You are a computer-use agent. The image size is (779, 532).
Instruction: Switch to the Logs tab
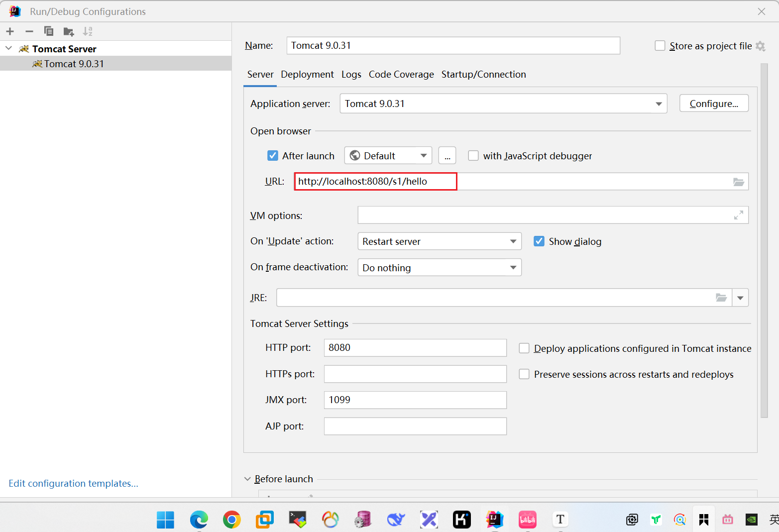coord(351,74)
